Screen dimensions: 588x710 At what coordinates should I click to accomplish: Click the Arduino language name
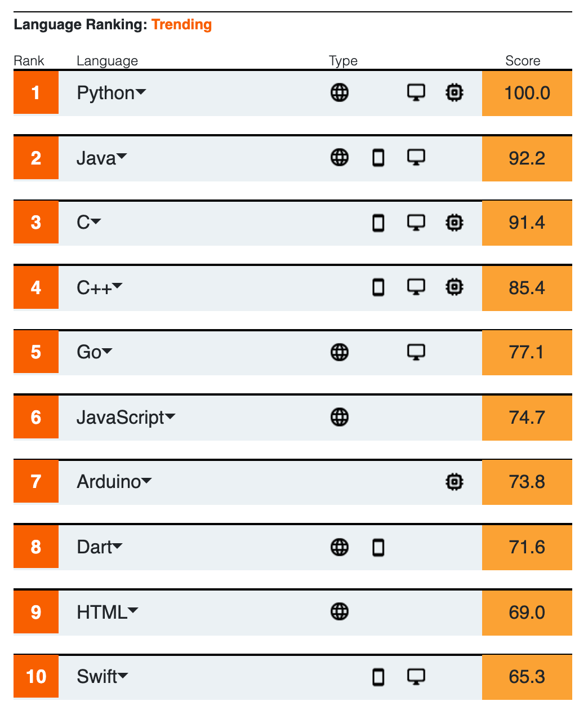click(x=109, y=482)
